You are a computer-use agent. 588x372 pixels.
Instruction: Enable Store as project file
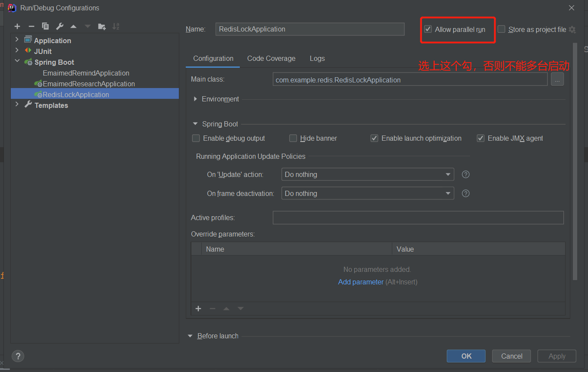501,29
